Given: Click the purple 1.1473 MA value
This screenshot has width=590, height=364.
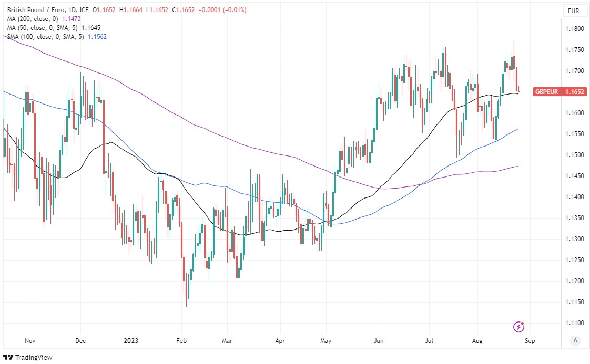Looking at the screenshot, I should (73, 18).
